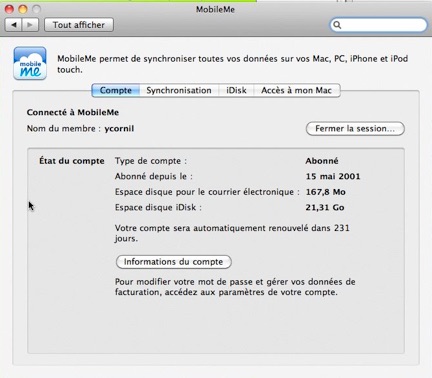Show all preferences via Tout afficher
The image size is (432, 378).
pos(79,25)
